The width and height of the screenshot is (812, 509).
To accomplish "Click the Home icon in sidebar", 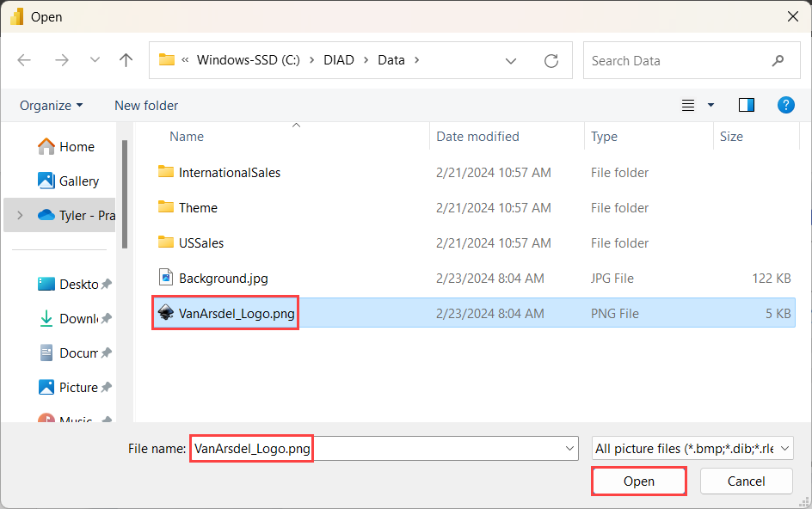I will pos(46,146).
